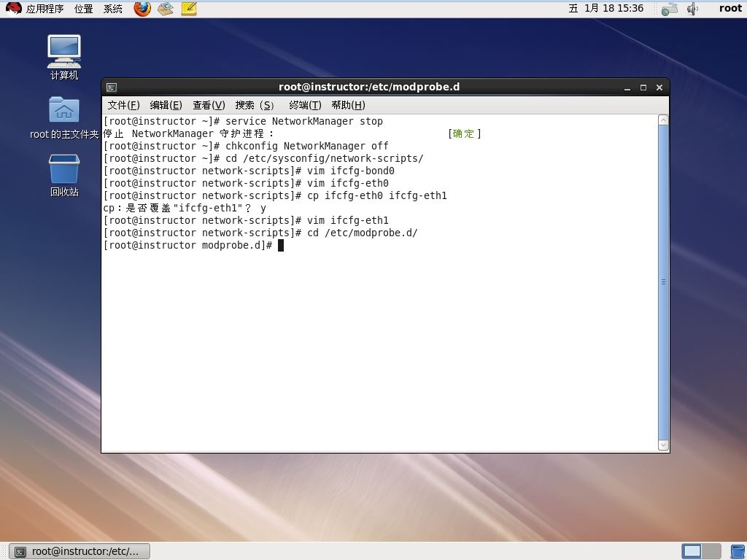Click the trash applet in bottom panel
Viewport: 747px width, 560px height.
coord(738,551)
